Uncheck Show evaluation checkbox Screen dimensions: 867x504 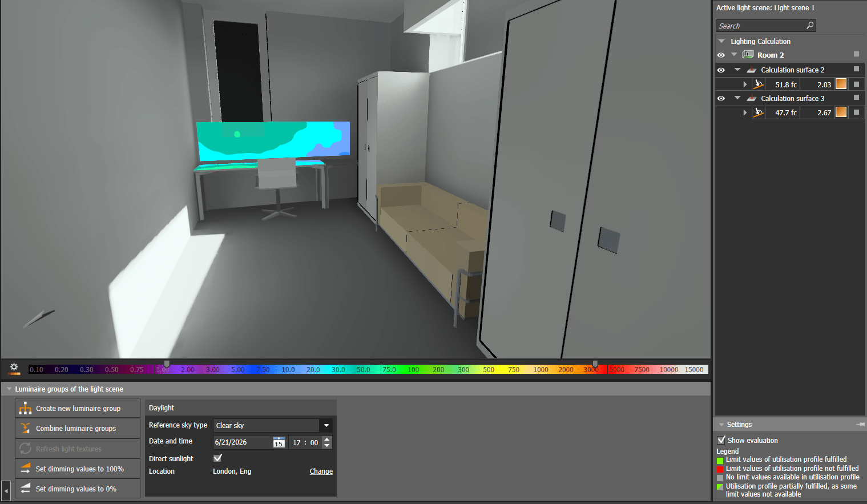click(x=721, y=440)
